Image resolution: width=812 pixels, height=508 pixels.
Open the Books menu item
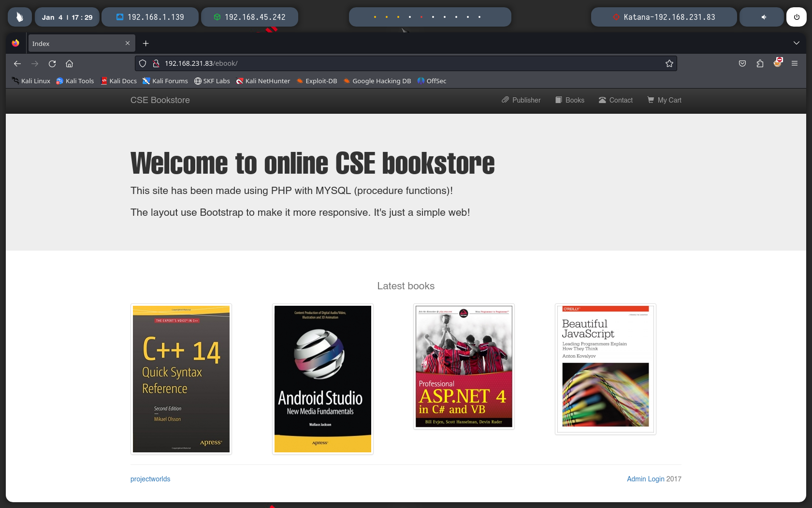570,100
